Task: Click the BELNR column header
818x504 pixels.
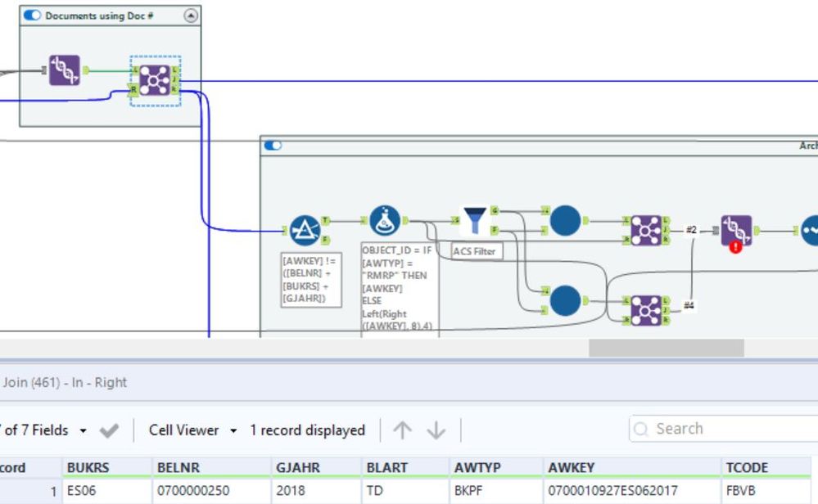Action: pos(211,467)
